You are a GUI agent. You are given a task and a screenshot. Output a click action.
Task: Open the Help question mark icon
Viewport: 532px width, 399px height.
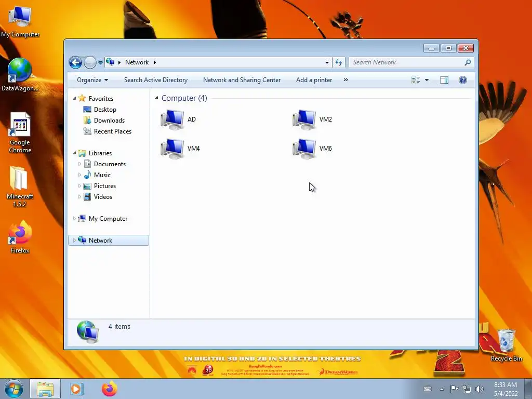pos(463,80)
